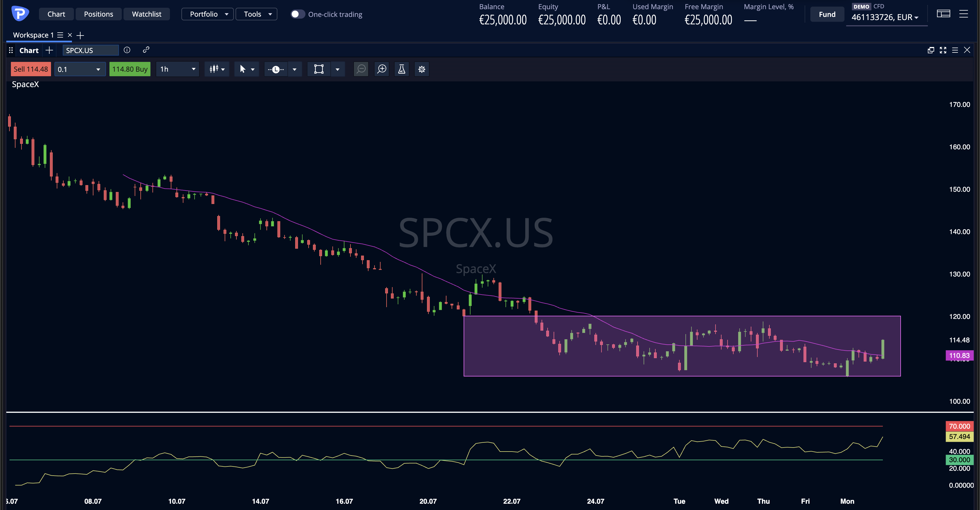Open the workspace layout icon in header
980x510 pixels.
pos(944,14)
